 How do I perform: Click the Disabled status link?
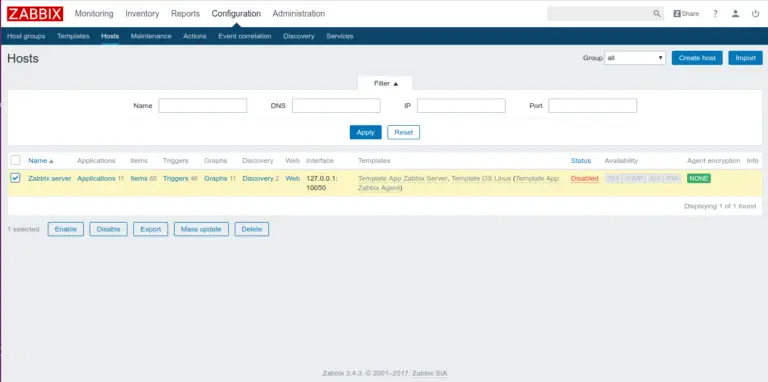584,179
